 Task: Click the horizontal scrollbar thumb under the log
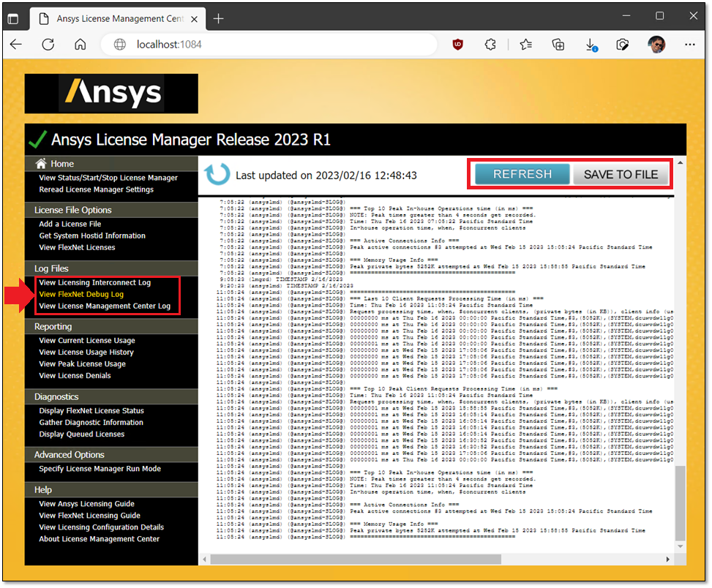point(356,559)
